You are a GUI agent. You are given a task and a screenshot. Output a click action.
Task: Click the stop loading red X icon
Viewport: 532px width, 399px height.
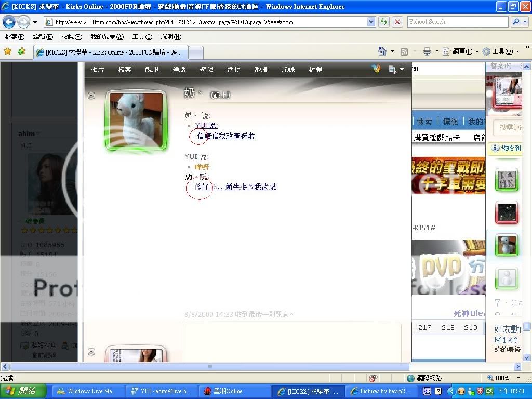[397, 22]
